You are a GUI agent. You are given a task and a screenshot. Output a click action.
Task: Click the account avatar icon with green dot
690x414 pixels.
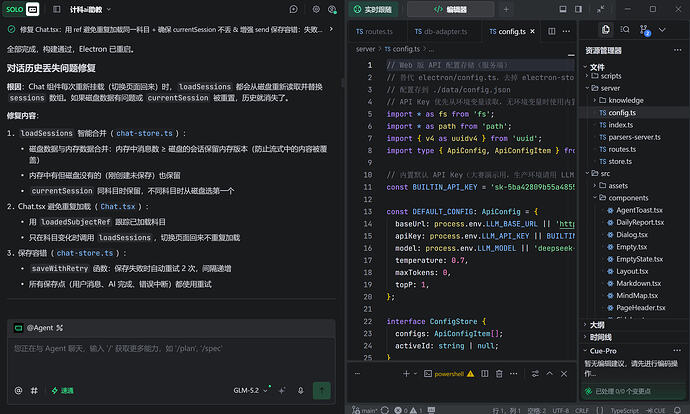332,9
